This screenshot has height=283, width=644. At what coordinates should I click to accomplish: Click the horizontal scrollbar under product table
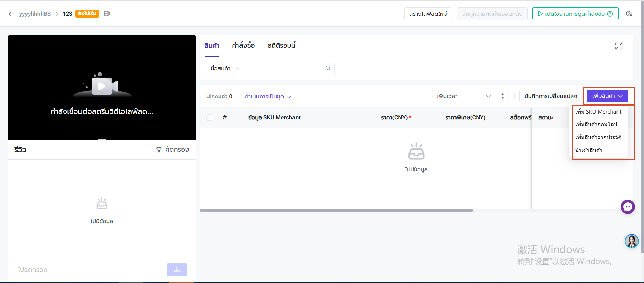tap(336, 211)
